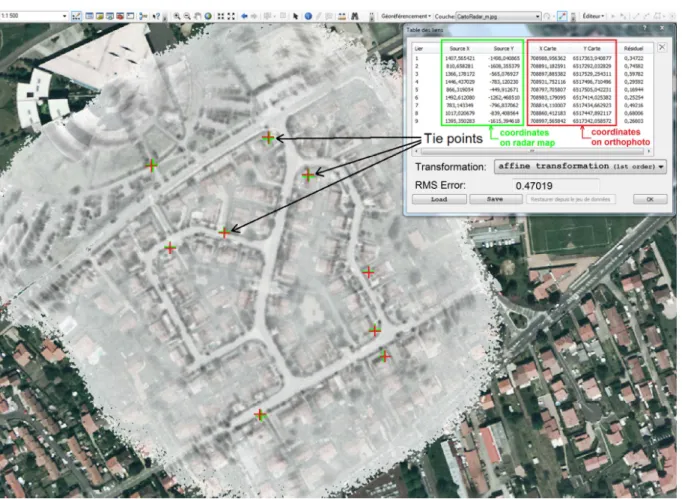Click the Source Y column header
The height and width of the screenshot is (499, 682).
tap(503, 48)
